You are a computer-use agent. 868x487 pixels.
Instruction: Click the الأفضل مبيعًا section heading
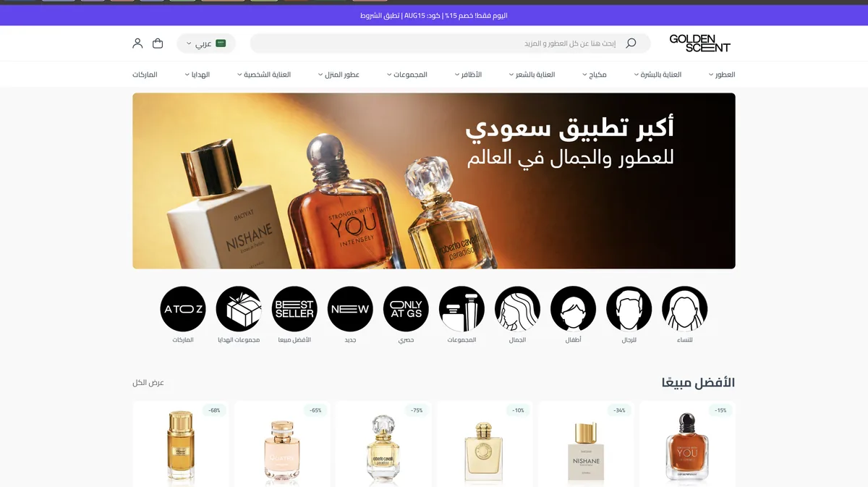pos(698,382)
